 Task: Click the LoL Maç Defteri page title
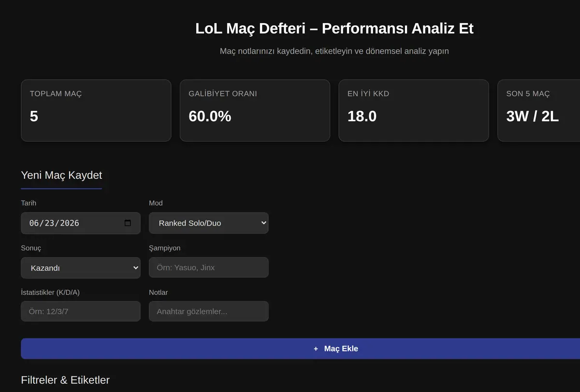tap(334, 29)
